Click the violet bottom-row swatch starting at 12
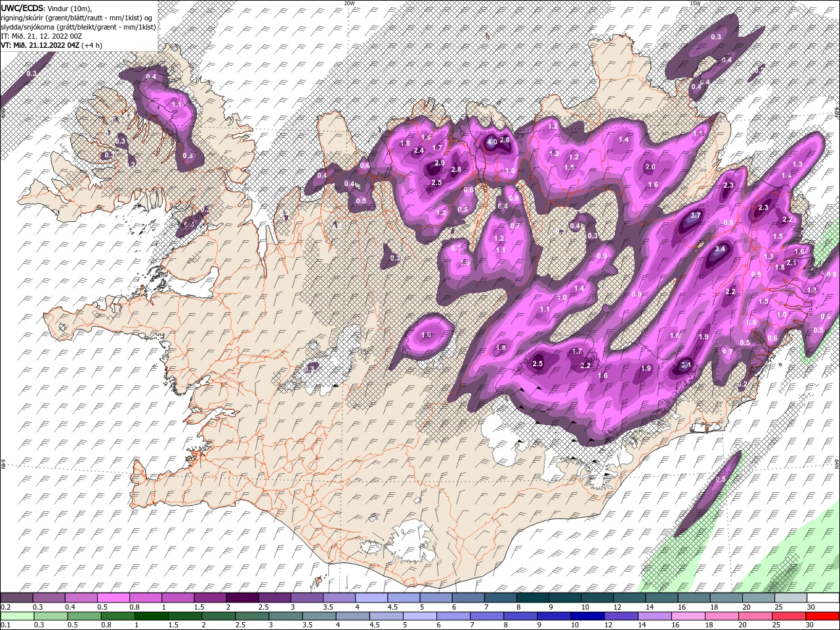This screenshot has height=630, width=840. coord(621,616)
